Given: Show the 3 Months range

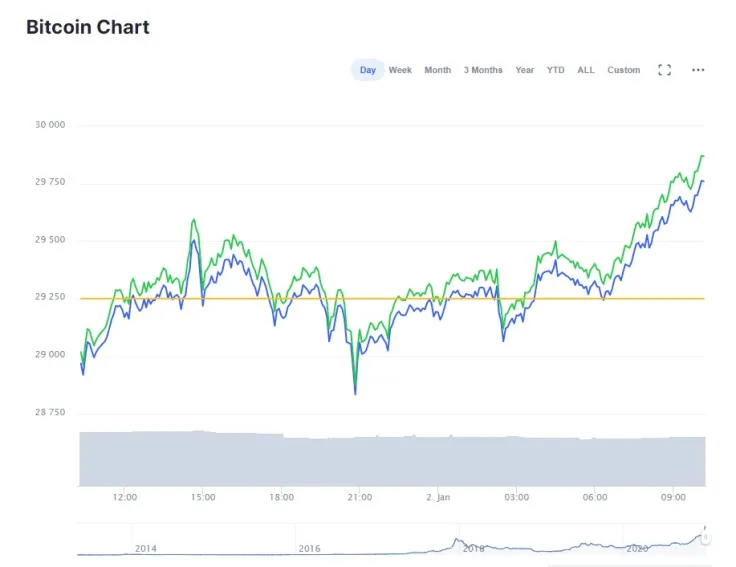Looking at the screenshot, I should tap(483, 70).
